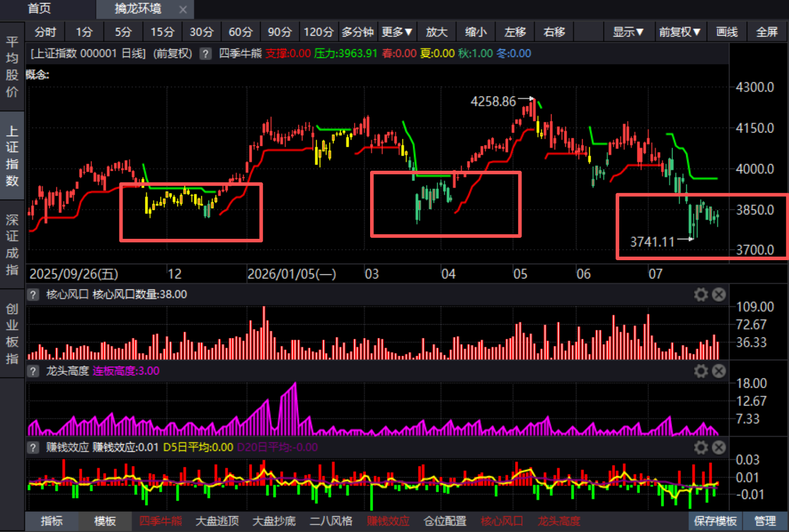Enter 全屏 full screen mode
The image size is (789, 532).
pos(767,32)
